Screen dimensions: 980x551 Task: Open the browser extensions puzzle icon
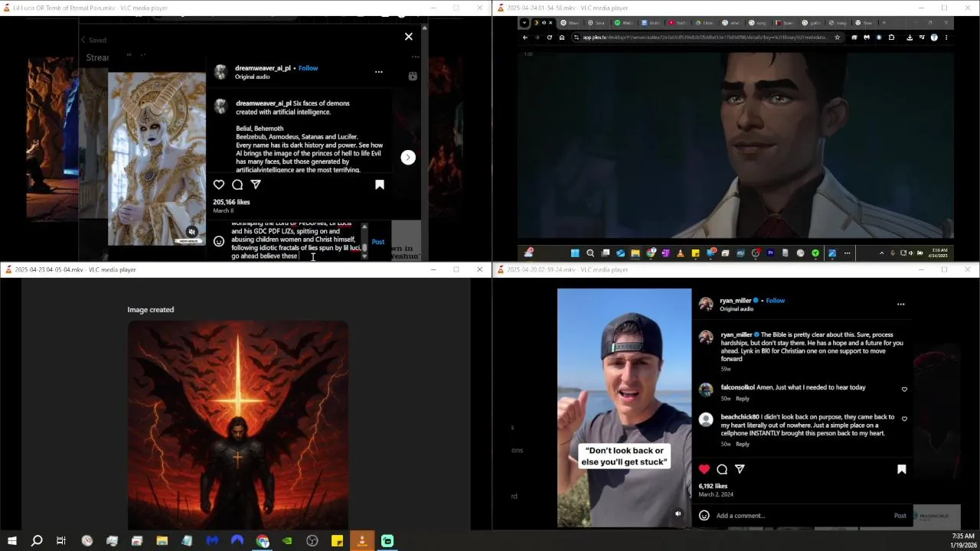click(891, 37)
